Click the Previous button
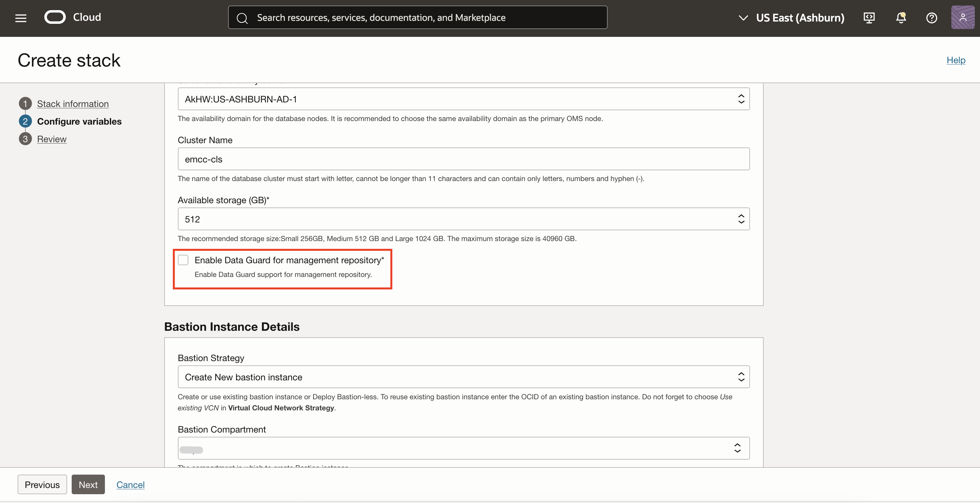 click(x=42, y=484)
